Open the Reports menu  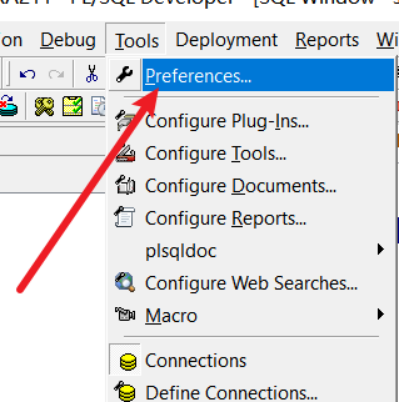327,41
